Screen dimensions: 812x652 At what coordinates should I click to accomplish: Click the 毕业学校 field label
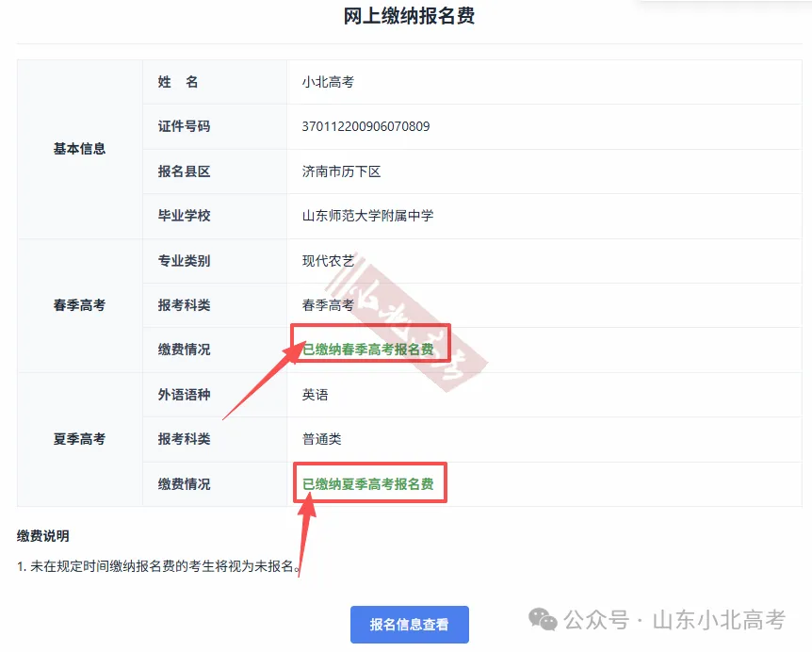[185, 216]
